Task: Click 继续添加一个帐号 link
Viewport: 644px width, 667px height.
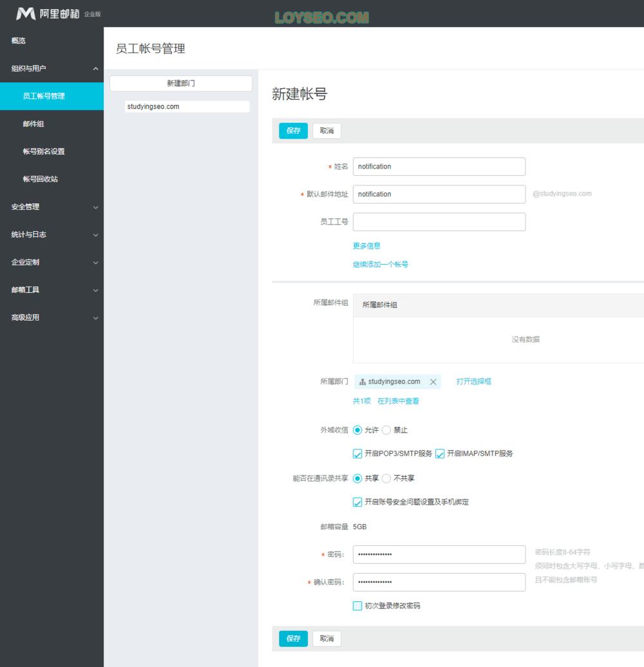Action: click(380, 264)
